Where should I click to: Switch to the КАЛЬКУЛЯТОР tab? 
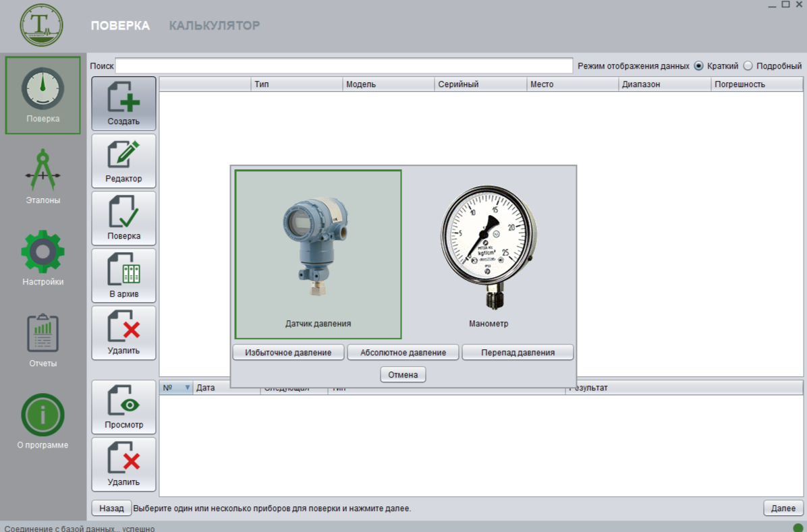pyautogui.click(x=214, y=26)
